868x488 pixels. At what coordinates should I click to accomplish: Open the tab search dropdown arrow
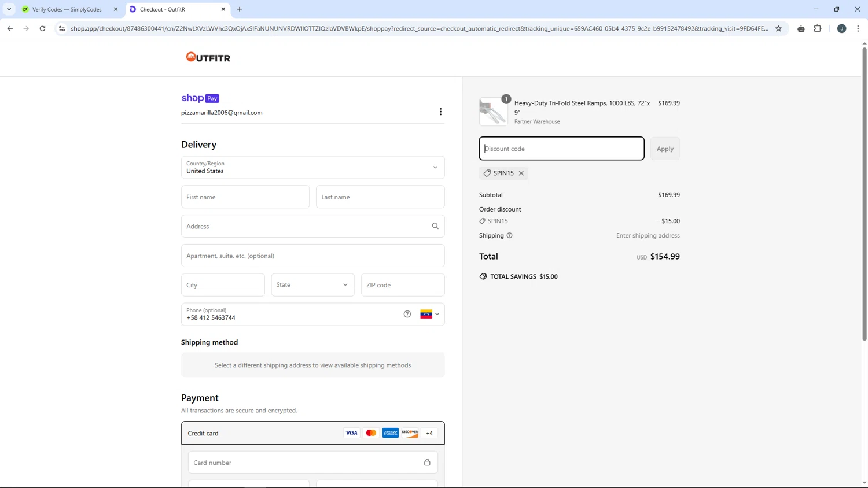pos(9,9)
